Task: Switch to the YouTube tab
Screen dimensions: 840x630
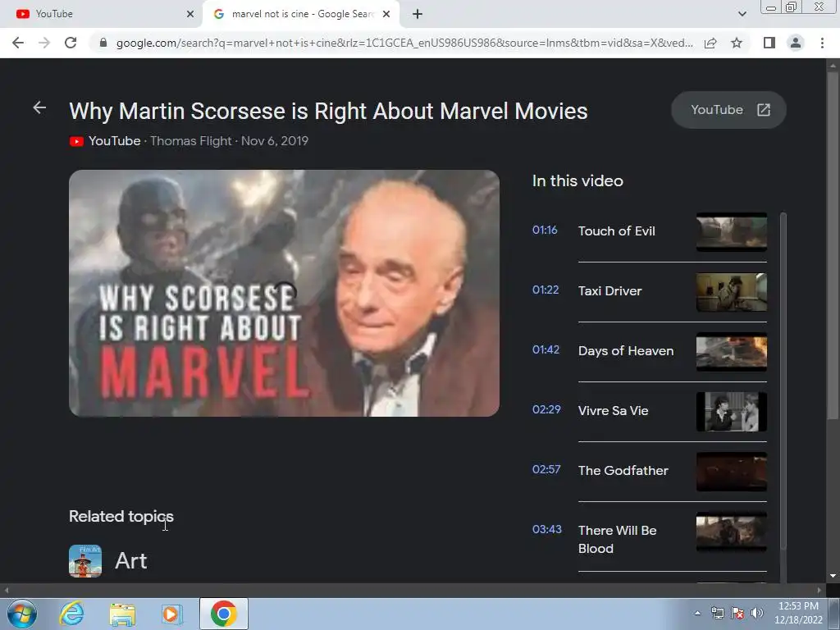Action: pos(102,14)
